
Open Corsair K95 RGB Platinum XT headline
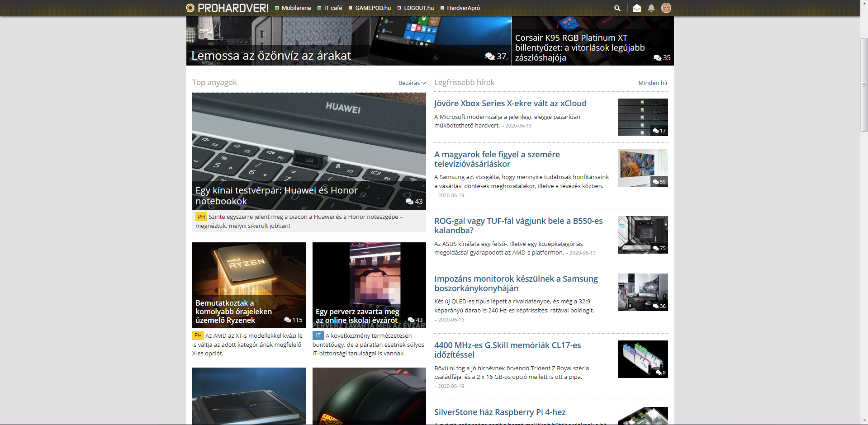point(580,47)
